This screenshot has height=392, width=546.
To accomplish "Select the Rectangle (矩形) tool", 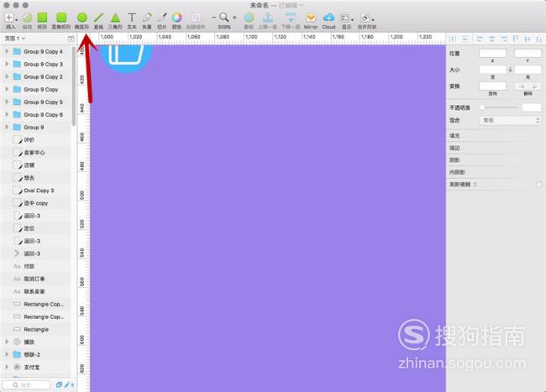I will click(42, 20).
